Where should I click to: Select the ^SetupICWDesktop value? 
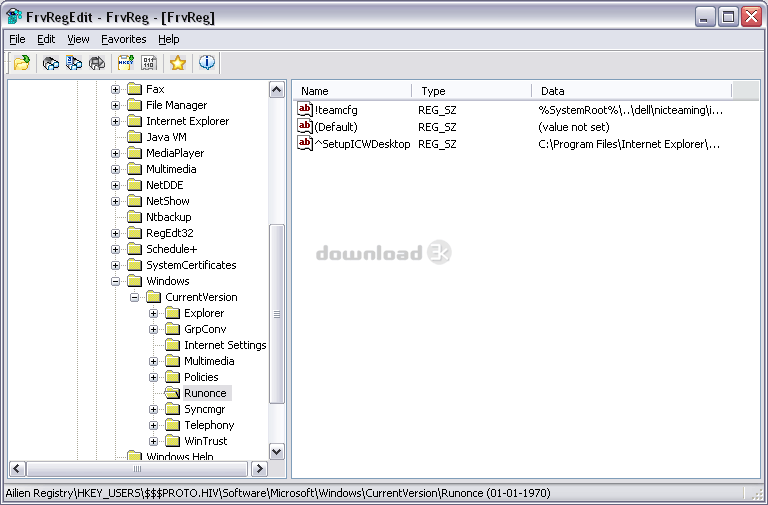pyautogui.click(x=362, y=144)
